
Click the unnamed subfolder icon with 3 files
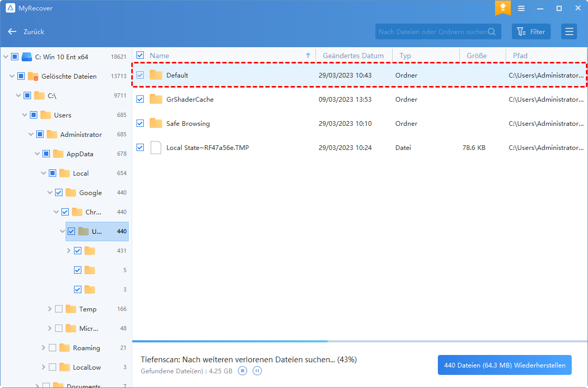click(x=90, y=289)
